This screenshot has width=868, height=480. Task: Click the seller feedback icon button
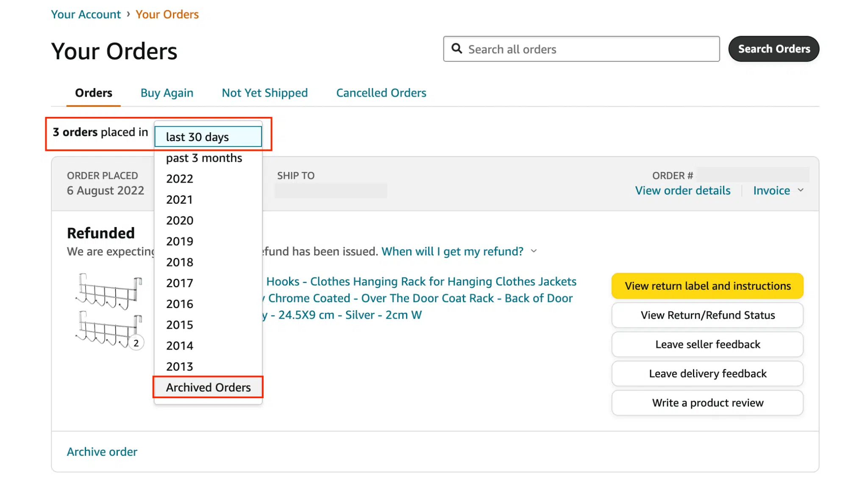(x=708, y=344)
